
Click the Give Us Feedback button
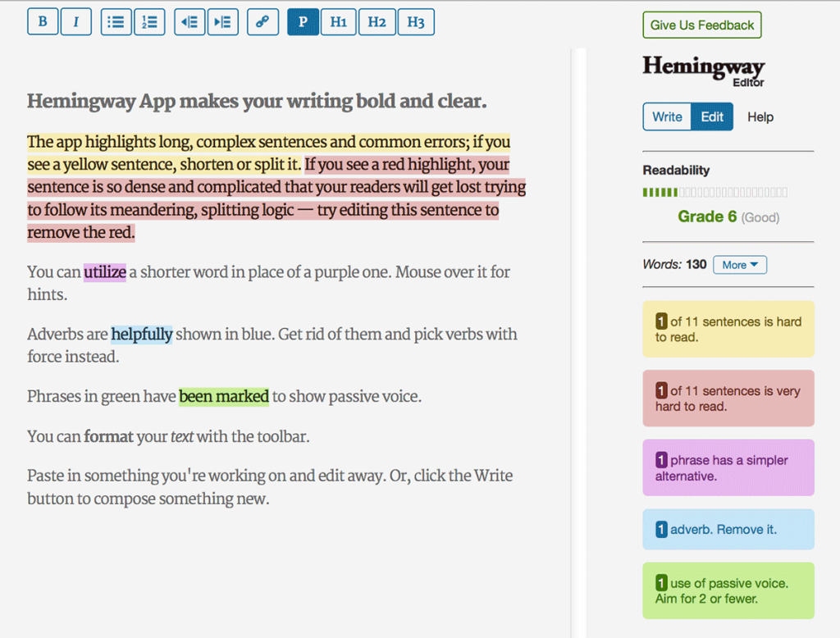click(702, 25)
